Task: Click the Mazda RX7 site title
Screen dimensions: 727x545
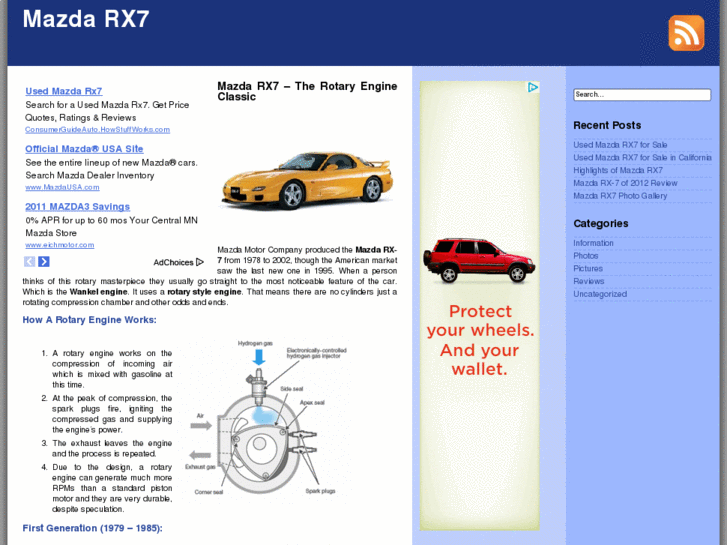Action: pos(86,19)
